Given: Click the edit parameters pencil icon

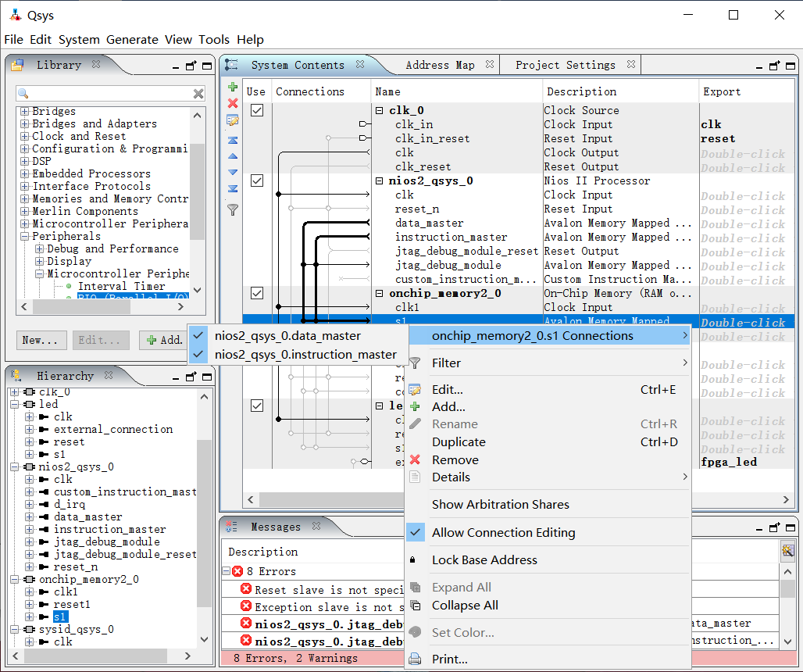Looking at the screenshot, I should pos(233,120).
